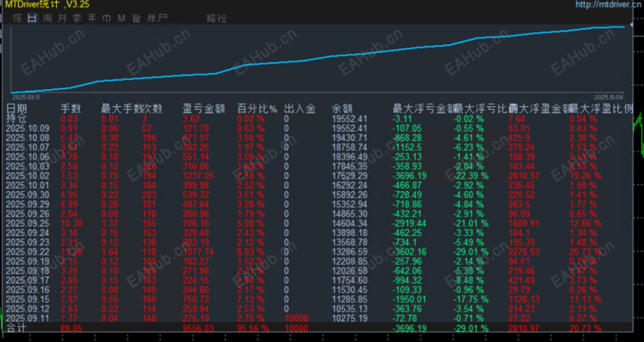
Task: Click the 百分比% column header
Action: pos(257,109)
